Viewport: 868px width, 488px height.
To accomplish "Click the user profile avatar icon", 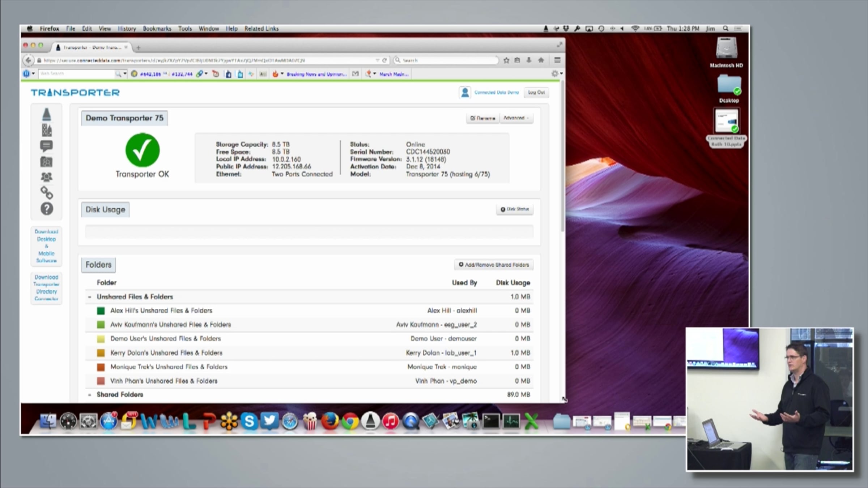I will (x=465, y=93).
